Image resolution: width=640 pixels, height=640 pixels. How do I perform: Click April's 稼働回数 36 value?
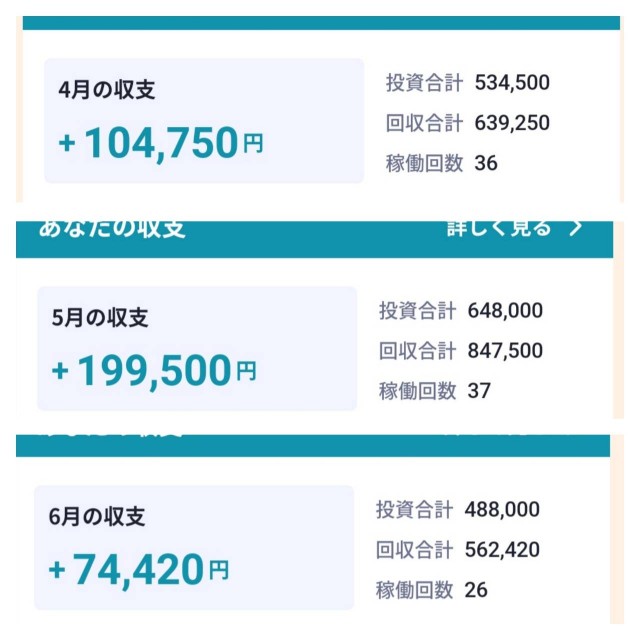click(486, 163)
